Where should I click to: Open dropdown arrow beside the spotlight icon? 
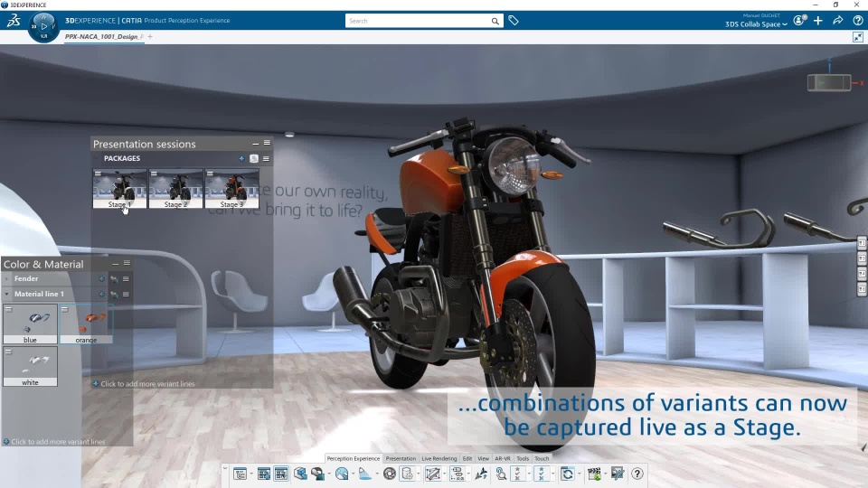point(377,474)
